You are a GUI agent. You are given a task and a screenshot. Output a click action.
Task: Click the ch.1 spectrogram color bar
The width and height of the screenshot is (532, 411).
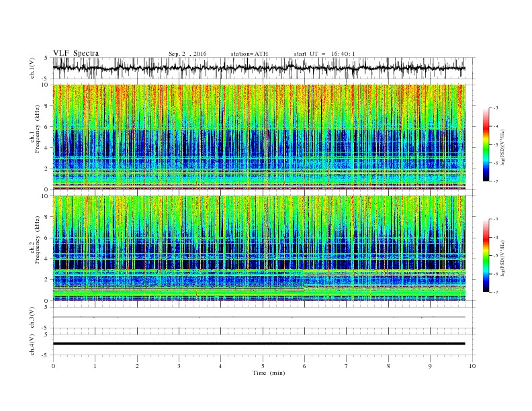[486, 144]
